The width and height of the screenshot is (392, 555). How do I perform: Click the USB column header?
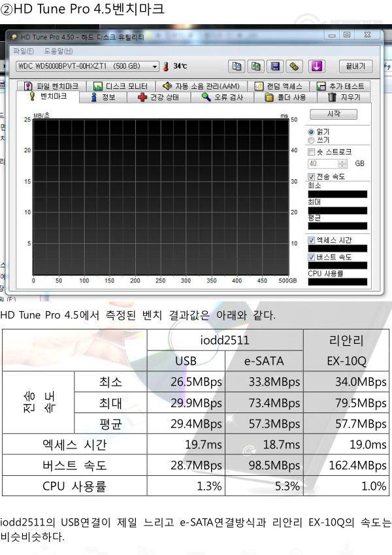click(x=186, y=361)
